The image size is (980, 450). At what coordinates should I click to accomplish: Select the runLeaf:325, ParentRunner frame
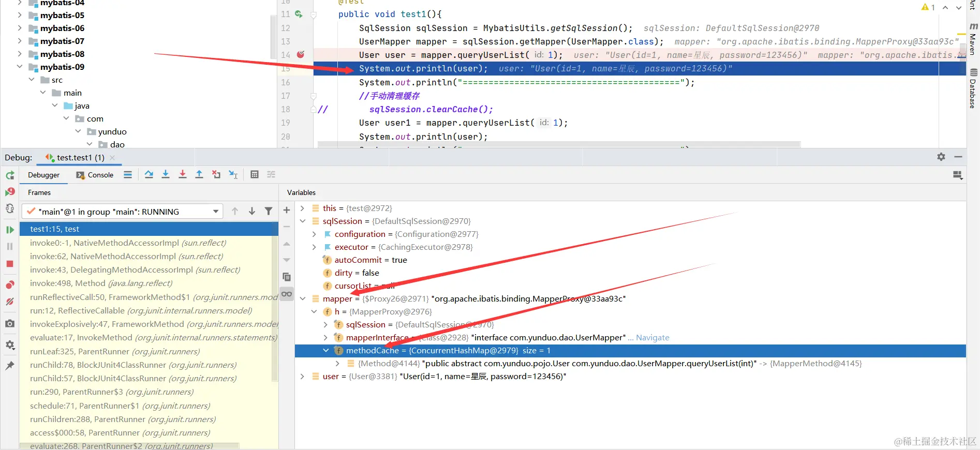pyautogui.click(x=149, y=352)
